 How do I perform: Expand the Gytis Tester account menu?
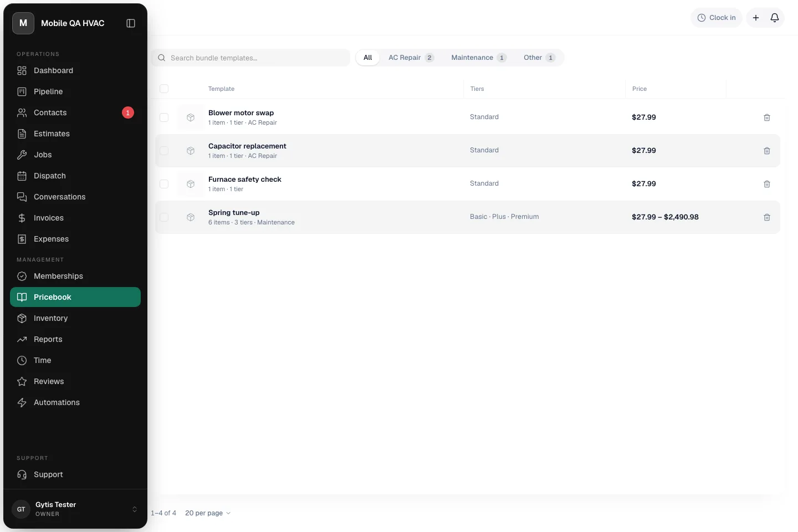[x=75, y=509]
